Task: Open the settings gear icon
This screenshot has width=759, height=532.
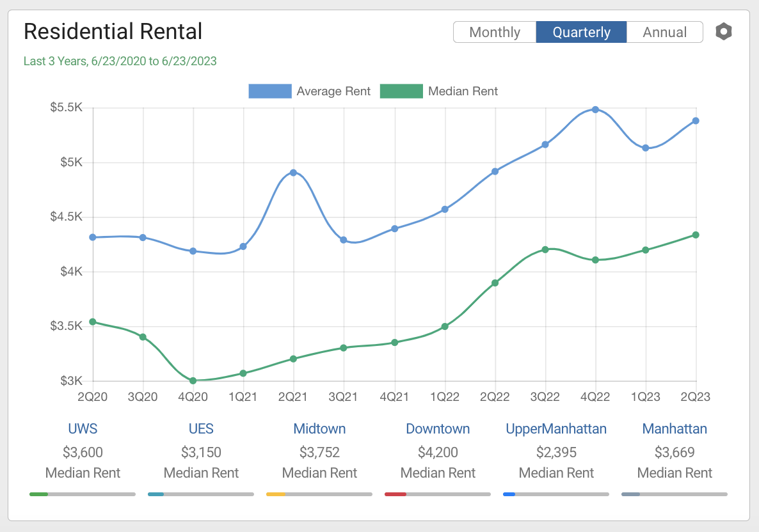Action: pyautogui.click(x=723, y=31)
